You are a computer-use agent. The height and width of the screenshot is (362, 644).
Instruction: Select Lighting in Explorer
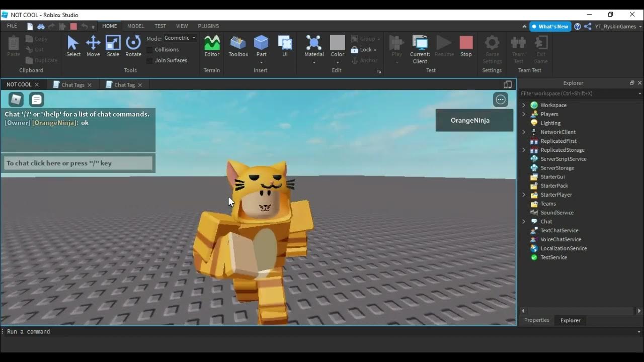pos(550,123)
